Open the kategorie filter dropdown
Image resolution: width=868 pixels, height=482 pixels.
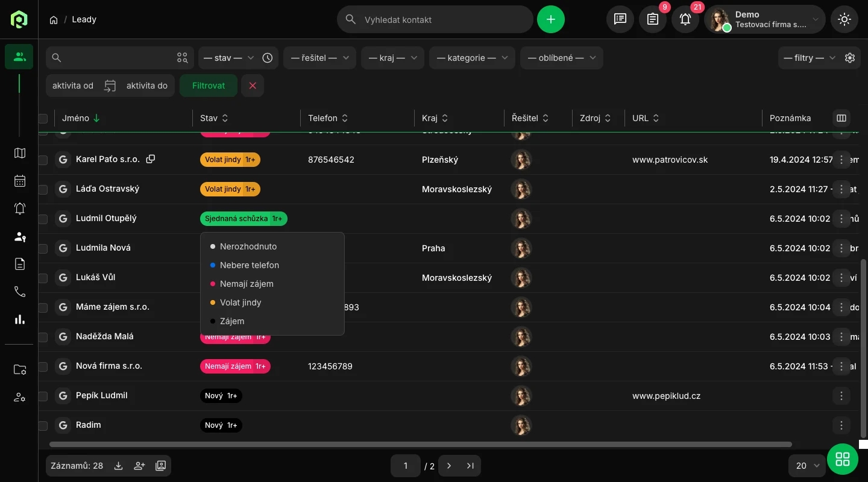click(472, 58)
